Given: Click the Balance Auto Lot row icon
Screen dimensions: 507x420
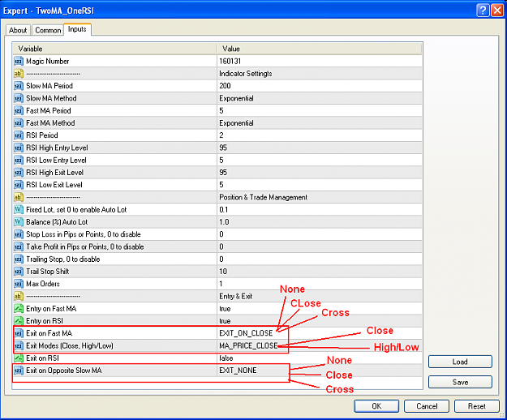Looking at the screenshot, I should pos(19,222).
